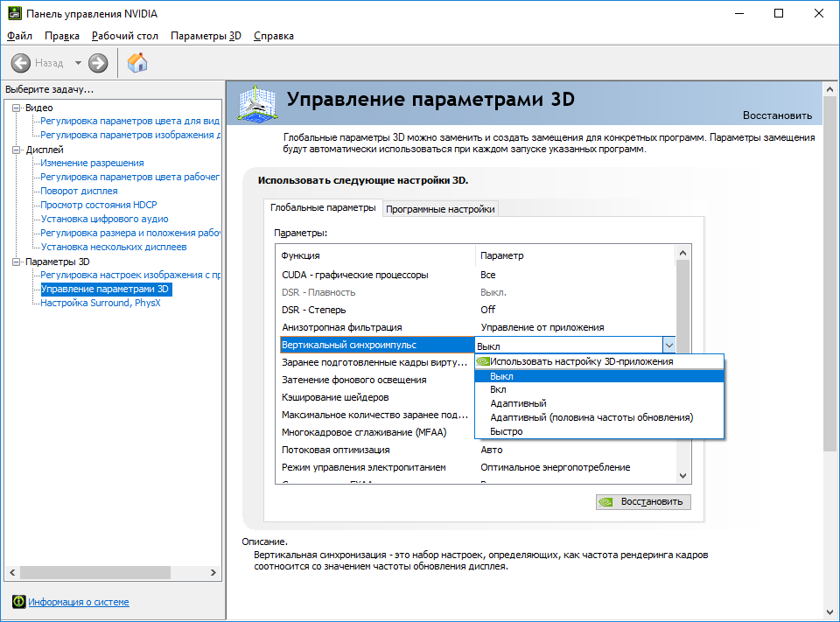Click settings list scrollbar up arrow

(682, 253)
